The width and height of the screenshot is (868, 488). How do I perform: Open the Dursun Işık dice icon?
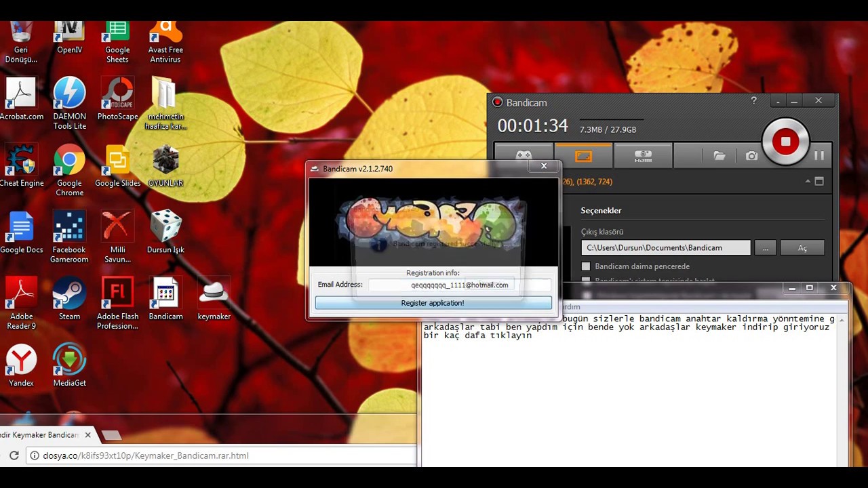[x=165, y=232]
